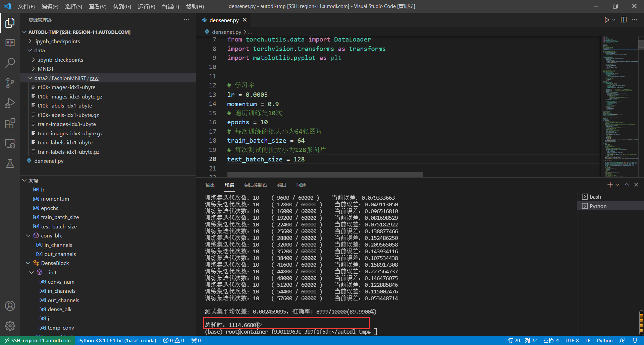644x345 pixels.
Task: Open the Remote Explorer icon
Action: pyautogui.click(x=10, y=143)
